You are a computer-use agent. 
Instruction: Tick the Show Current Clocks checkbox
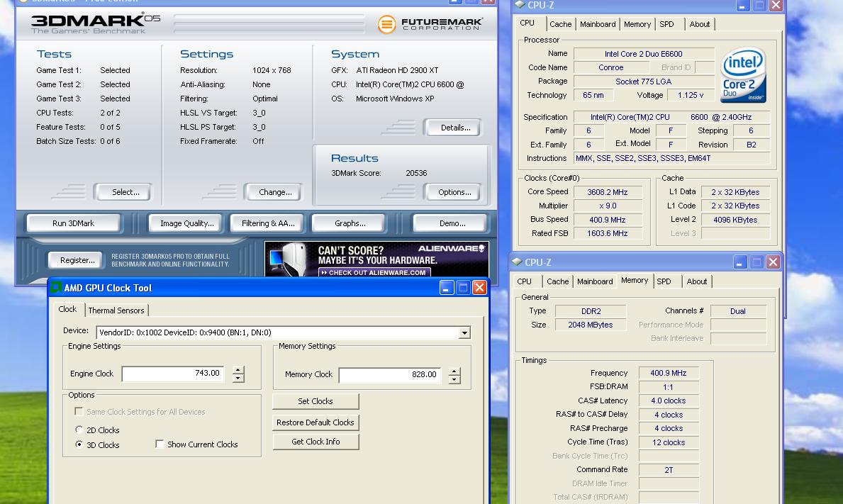(x=159, y=444)
